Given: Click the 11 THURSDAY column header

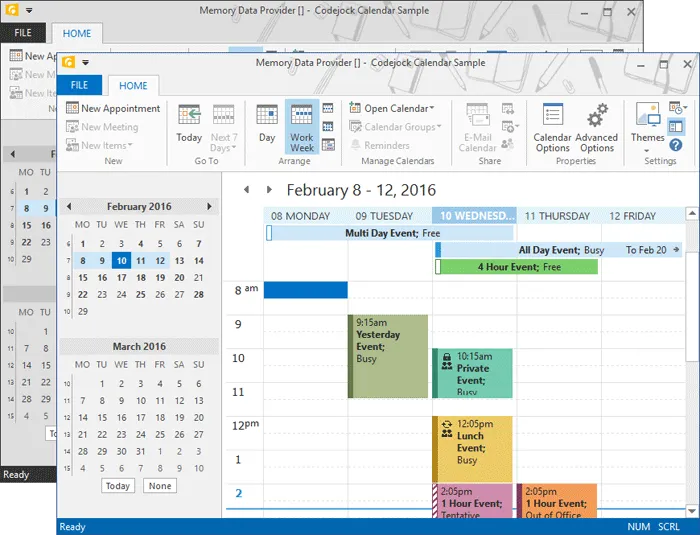Looking at the screenshot, I should 558,216.
